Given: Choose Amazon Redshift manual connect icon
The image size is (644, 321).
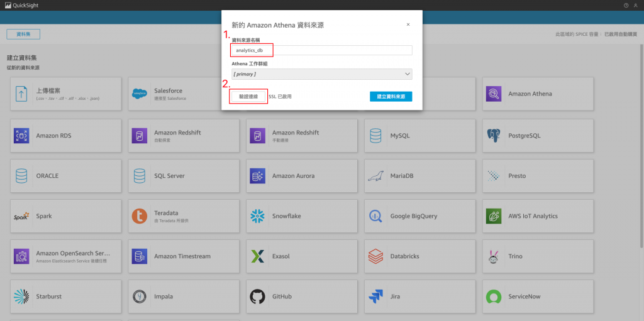Looking at the screenshot, I should click(257, 136).
